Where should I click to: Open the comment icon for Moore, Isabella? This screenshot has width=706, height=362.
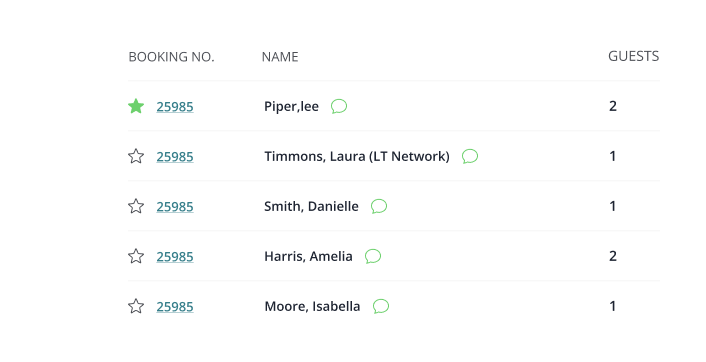click(x=381, y=306)
